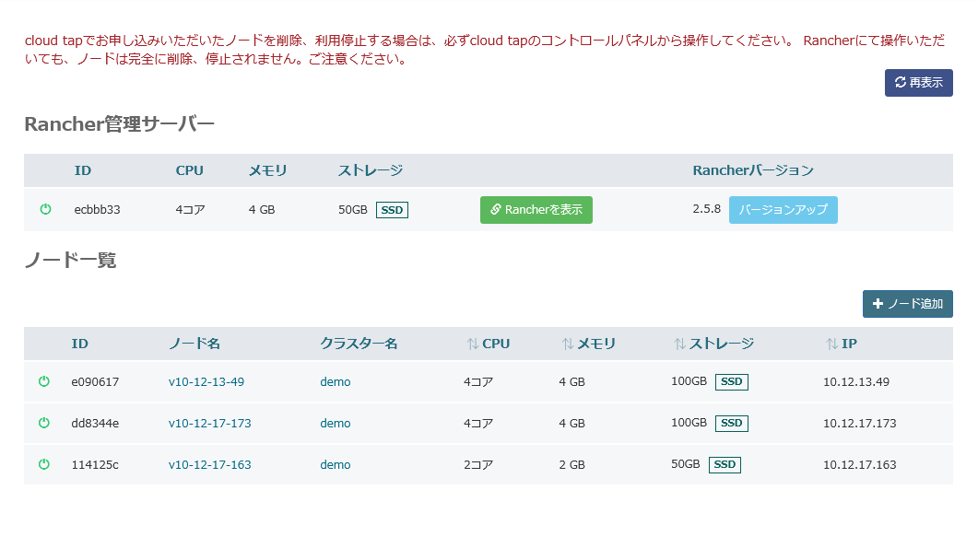Click ノード名 column header
The width and height of the screenshot is (978, 560).
(194, 344)
